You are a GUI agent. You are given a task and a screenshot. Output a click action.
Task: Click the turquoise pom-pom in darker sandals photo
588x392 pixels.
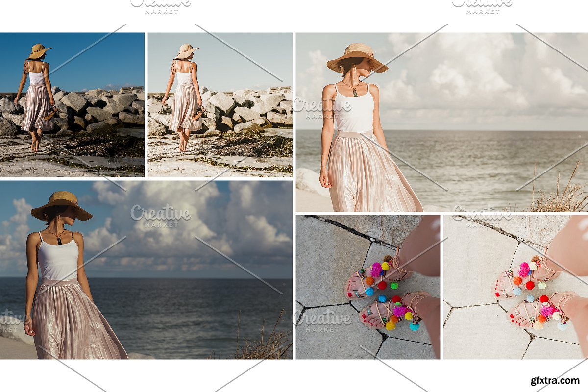click(x=415, y=326)
